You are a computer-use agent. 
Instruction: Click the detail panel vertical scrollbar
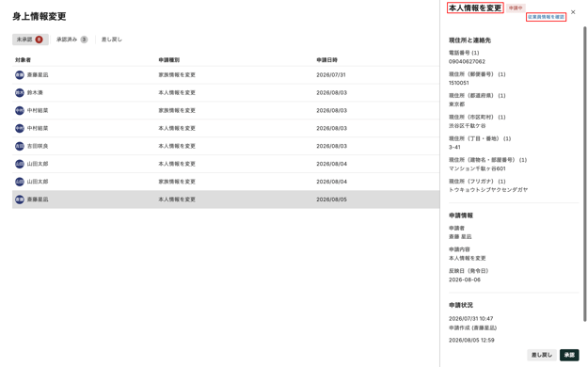[x=584, y=174]
